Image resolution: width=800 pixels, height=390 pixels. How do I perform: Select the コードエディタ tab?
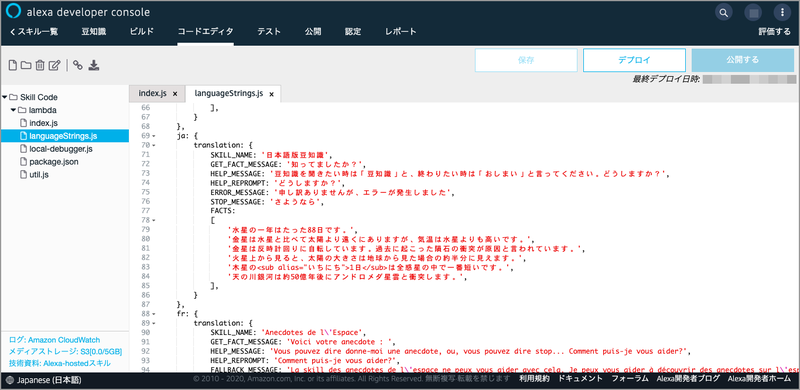[x=206, y=32]
